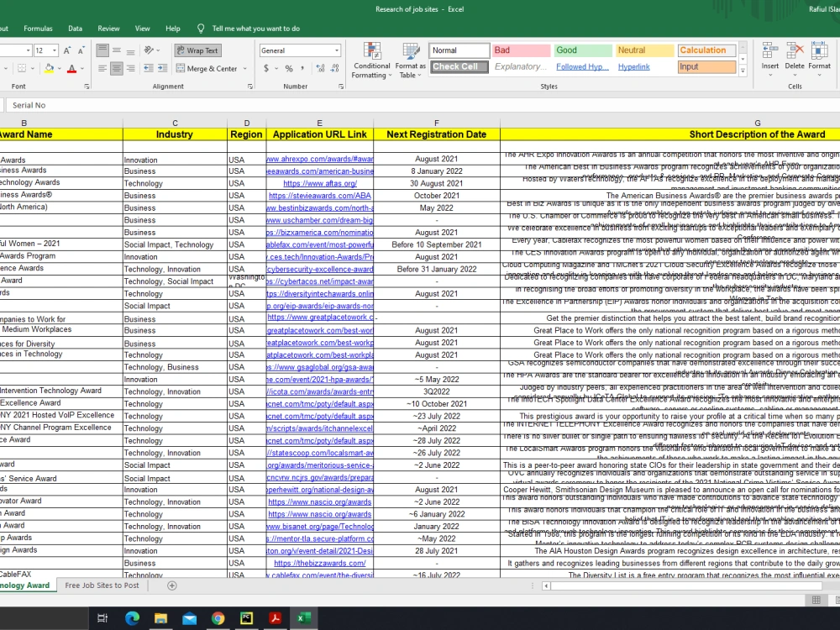Image resolution: width=840 pixels, height=630 pixels.
Task: Expand the font color dropdown arrow
Action: coord(82,69)
